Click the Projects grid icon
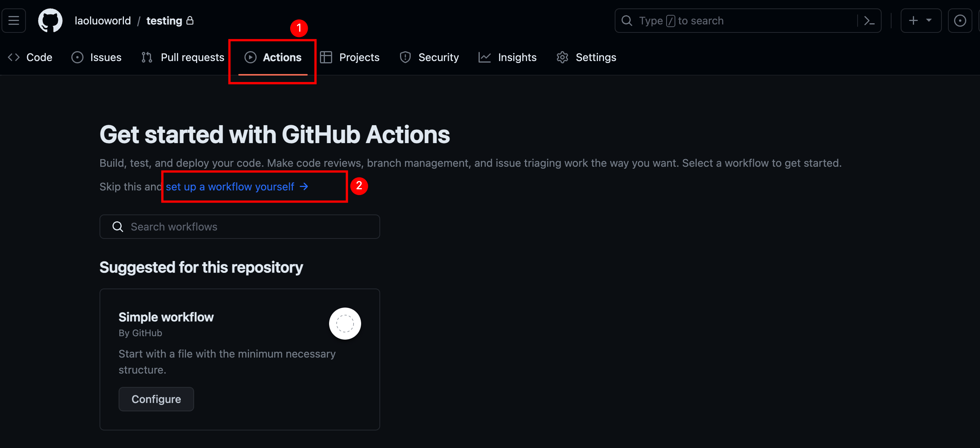The height and width of the screenshot is (448, 980). point(326,57)
